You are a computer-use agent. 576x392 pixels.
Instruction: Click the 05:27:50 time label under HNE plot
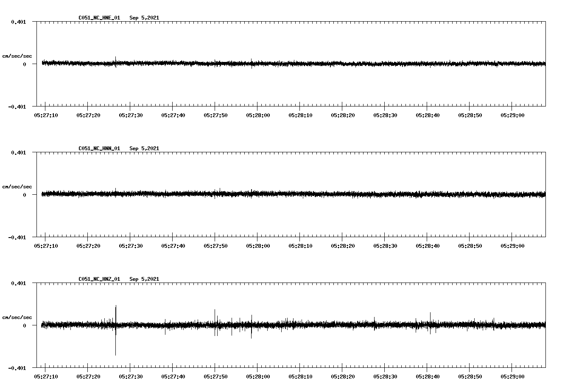(x=215, y=115)
